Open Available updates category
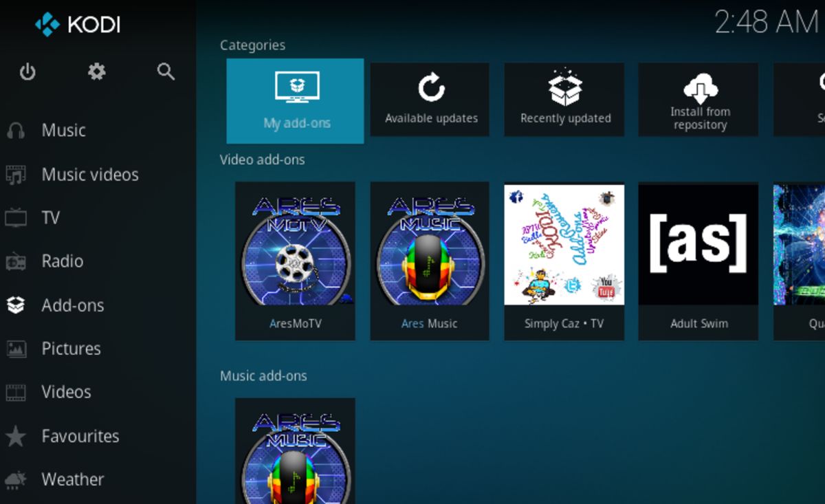The height and width of the screenshot is (504, 825). pyautogui.click(x=430, y=100)
